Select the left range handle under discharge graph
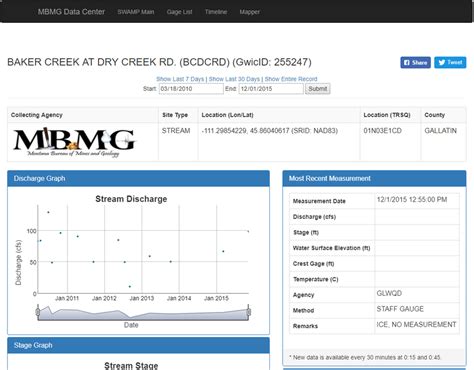Viewport: 474px width, 370px height. (x=38, y=312)
